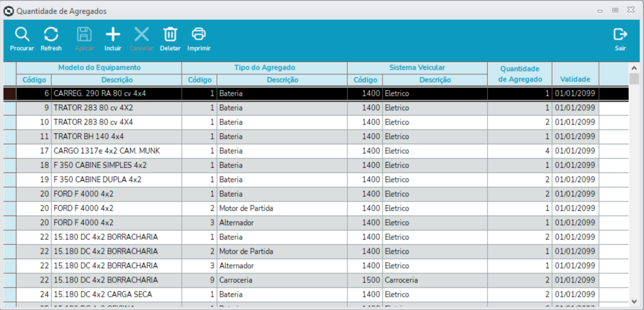
Task: Click model code 17 cell
Action: coord(34,151)
